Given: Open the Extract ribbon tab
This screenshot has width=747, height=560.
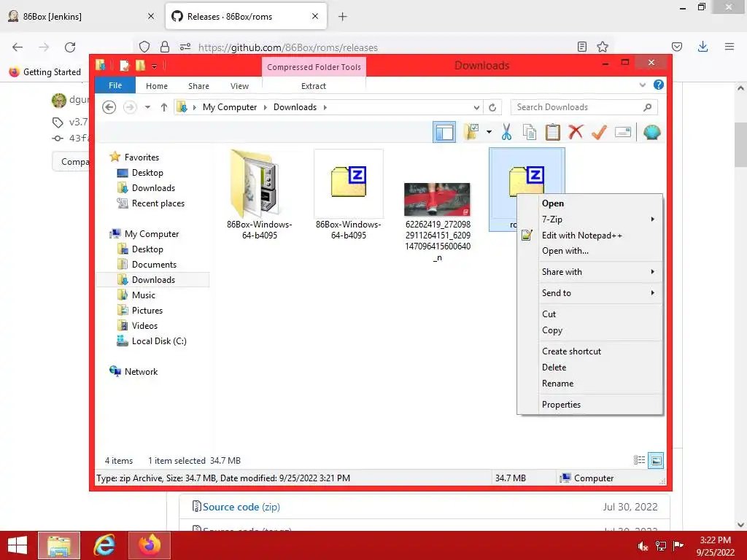Looking at the screenshot, I should pos(314,86).
